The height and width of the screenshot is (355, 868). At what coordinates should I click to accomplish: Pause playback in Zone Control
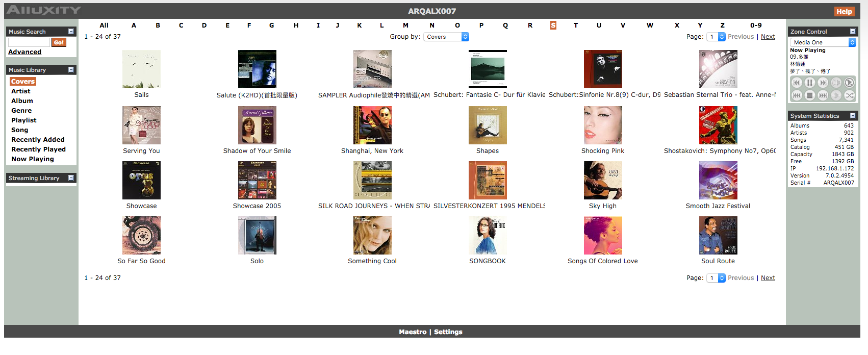(x=810, y=83)
